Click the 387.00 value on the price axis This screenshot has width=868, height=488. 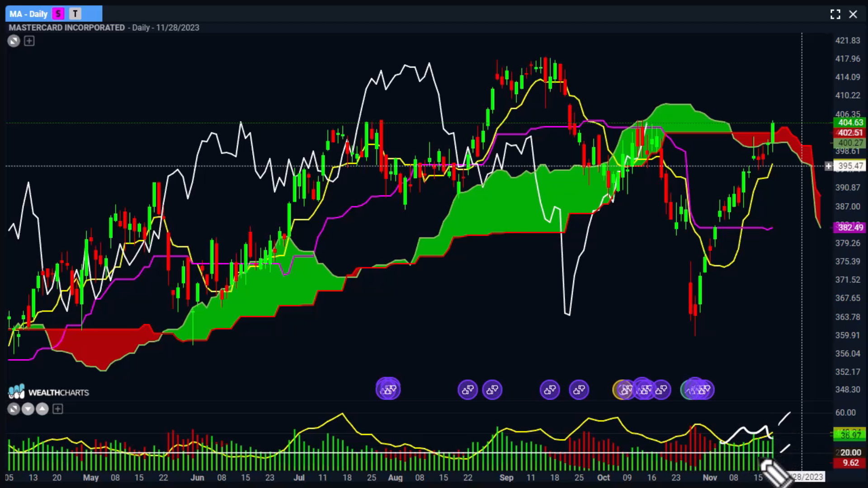(x=848, y=206)
